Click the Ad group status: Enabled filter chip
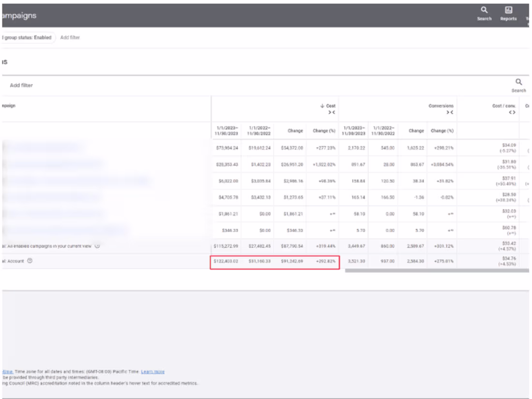Image resolution: width=532 pixels, height=399 pixels. pos(27,37)
